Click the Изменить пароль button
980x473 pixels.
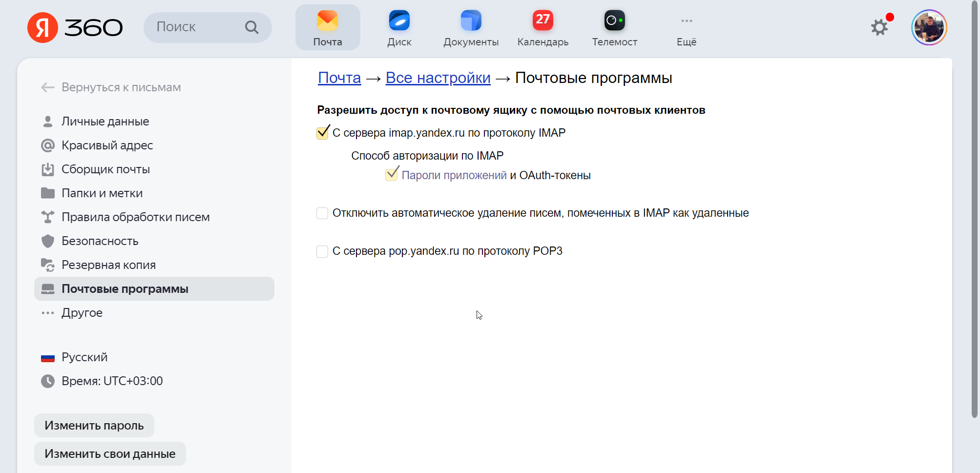[94, 426]
